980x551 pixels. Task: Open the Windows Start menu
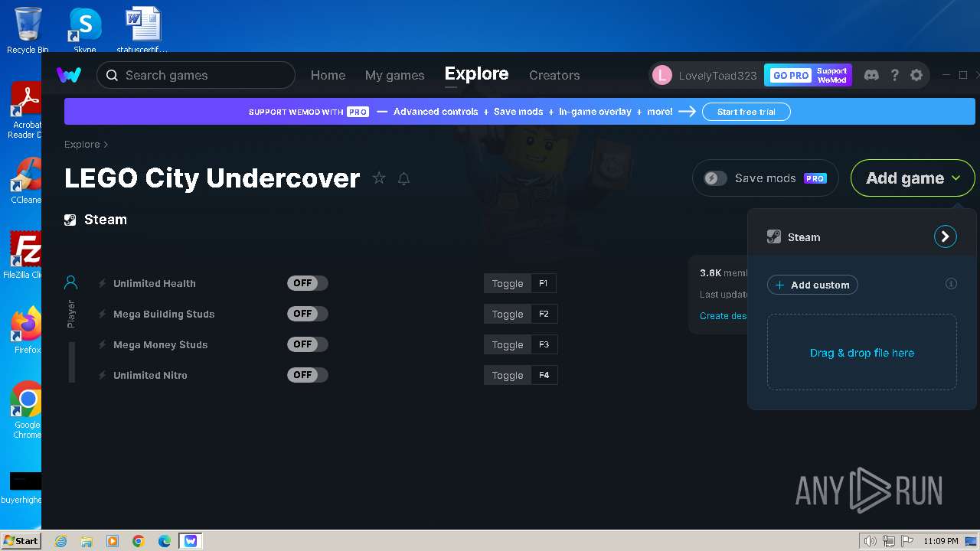(x=21, y=541)
